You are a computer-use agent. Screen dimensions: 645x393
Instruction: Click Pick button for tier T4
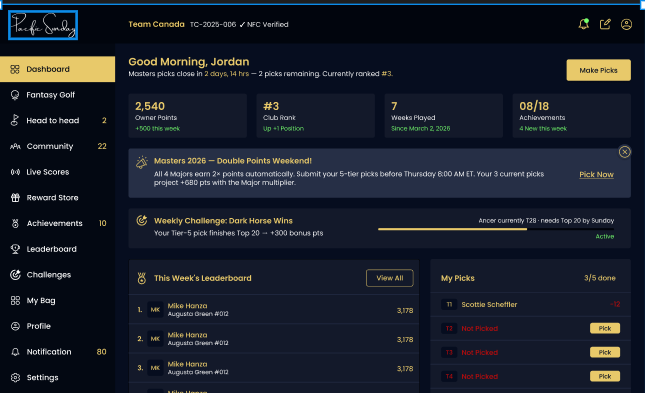pyautogui.click(x=605, y=376)
